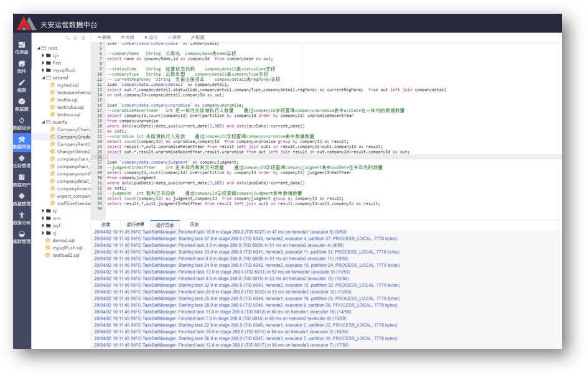This screenshot has height=375, width=588.
Task: Click the 保存 save button
Action: pos(174,37)
